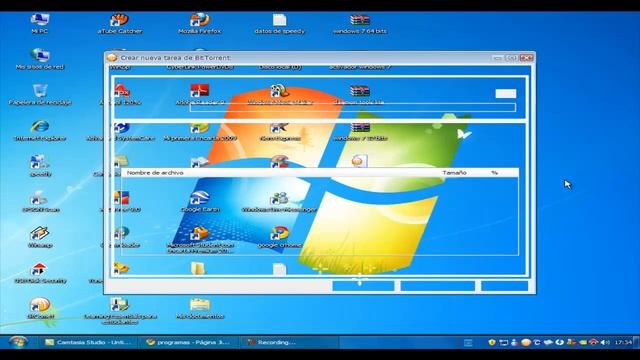Select the security program shortcut above BitComet
The height and width of the screenshot is (360, 640).
(x=40, y=273)
